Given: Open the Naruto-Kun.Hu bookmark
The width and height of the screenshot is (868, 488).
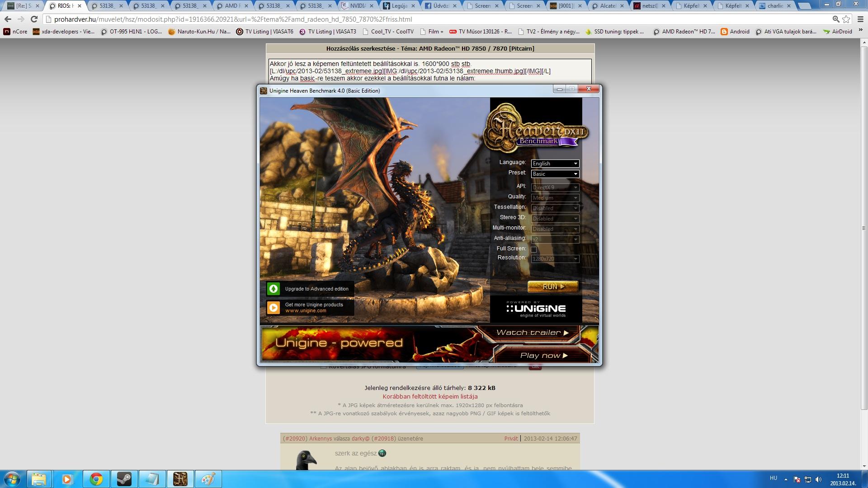Looking at the screenshot, I should (199, 32).
